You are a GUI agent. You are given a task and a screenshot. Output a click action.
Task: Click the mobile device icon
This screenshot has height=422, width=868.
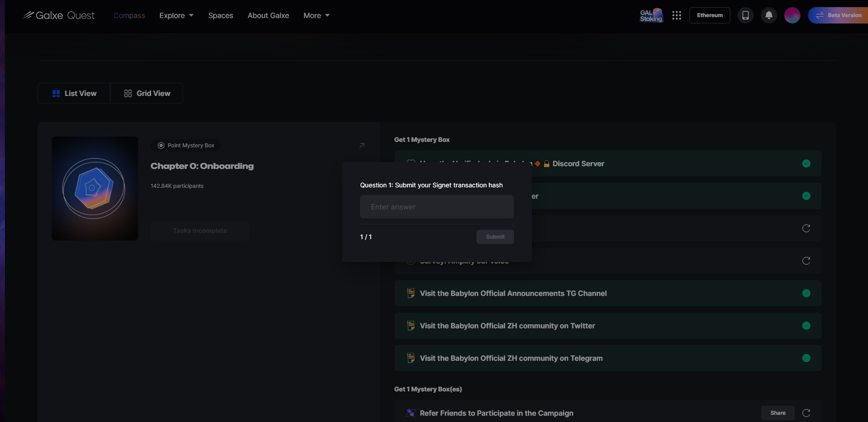coord(745,15)
